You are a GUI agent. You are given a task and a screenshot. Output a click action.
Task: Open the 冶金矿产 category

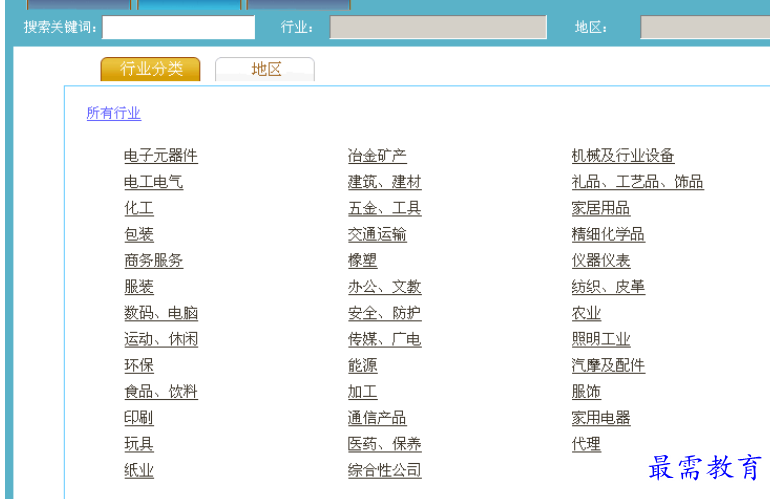click(377, 156)
